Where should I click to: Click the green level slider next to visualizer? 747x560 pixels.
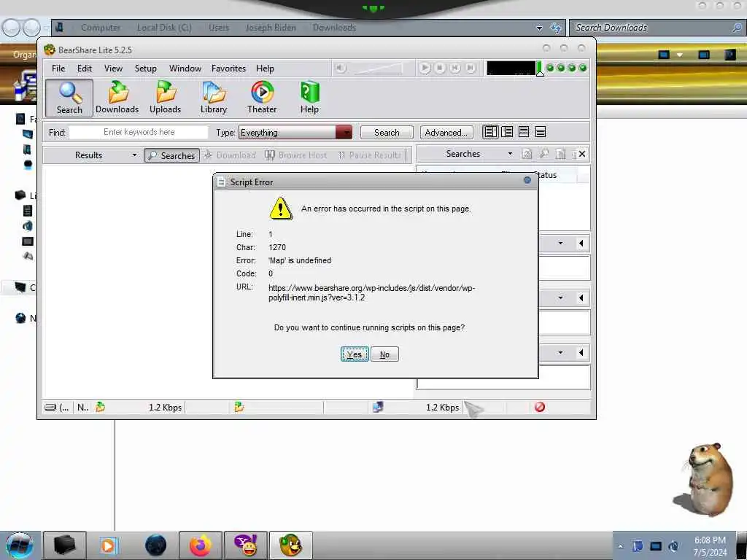point(540,69)
